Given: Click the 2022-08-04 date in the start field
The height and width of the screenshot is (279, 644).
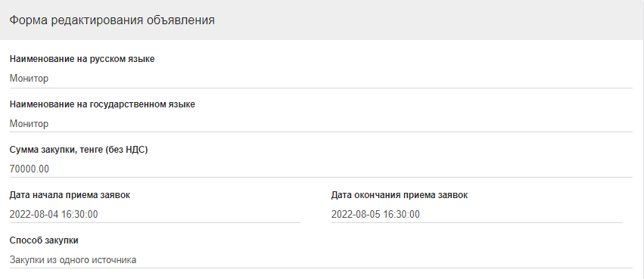Looking at the screenshot, I should [x=34, y=214].
